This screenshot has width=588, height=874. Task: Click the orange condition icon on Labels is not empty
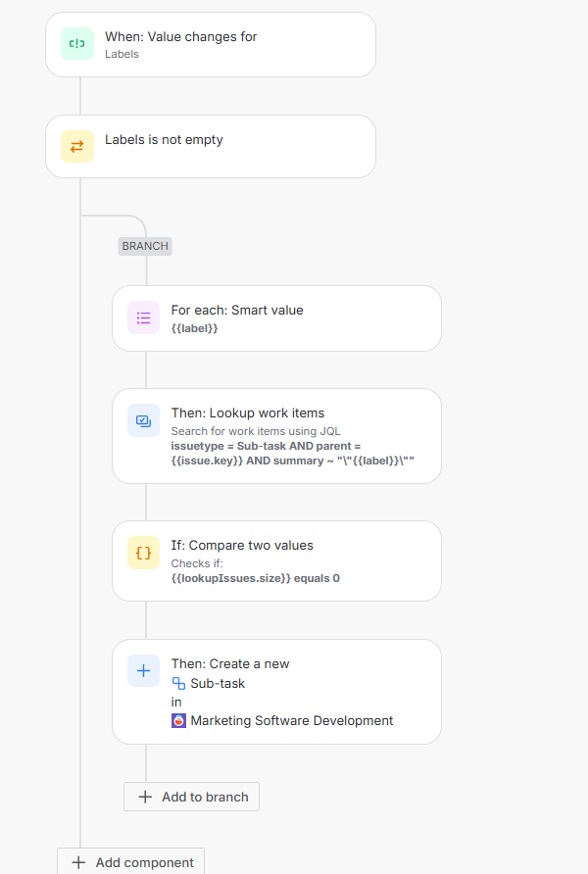click(76, 146)
